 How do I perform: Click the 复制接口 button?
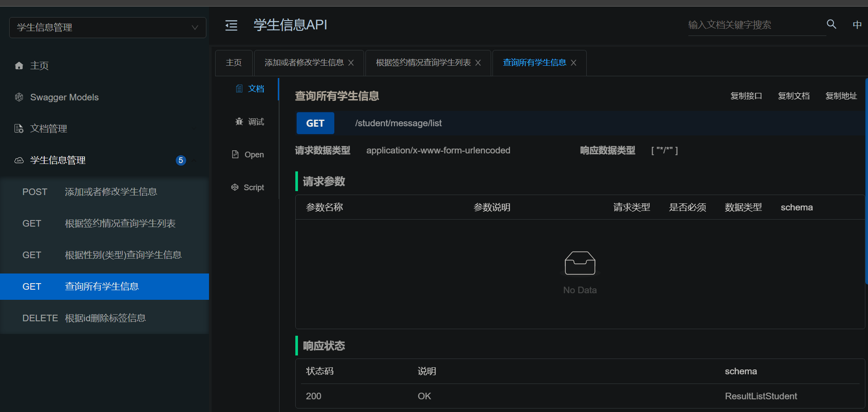[x=746, y=96]
